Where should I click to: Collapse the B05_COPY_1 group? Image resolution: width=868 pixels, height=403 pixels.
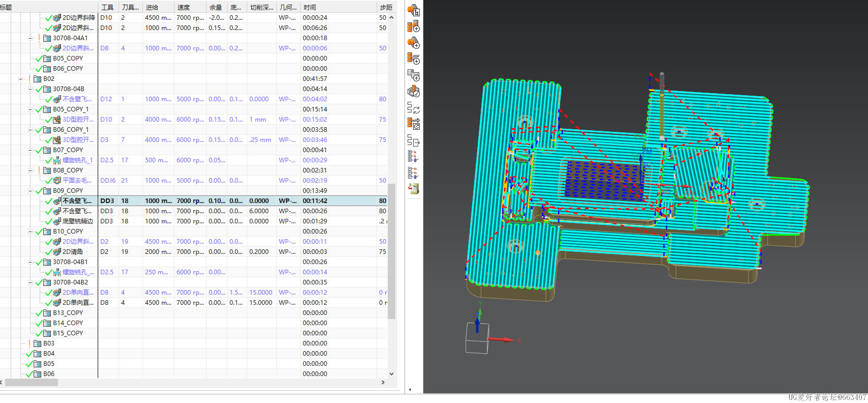click(x=30, y=109)
